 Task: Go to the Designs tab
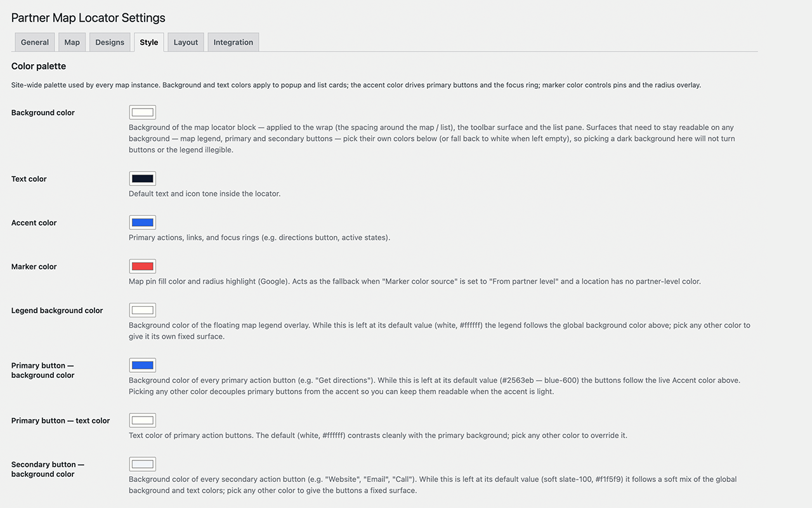(110, 43)
